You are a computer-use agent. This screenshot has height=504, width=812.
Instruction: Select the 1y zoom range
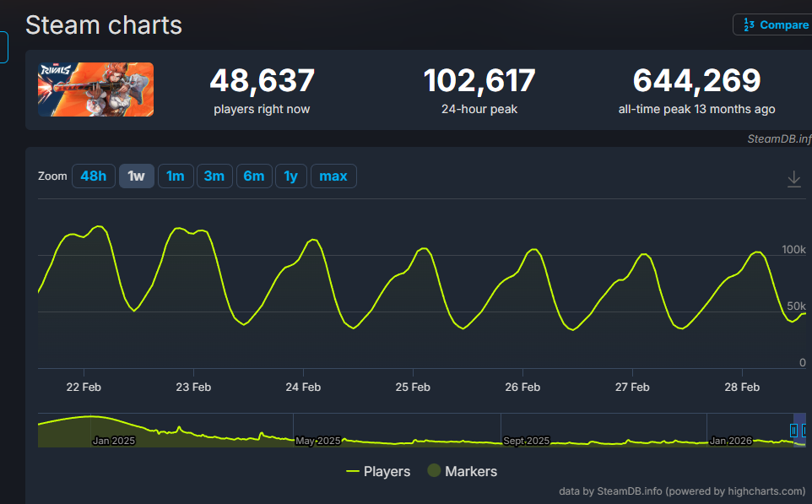pyautogui.click(x=291, y=176)
